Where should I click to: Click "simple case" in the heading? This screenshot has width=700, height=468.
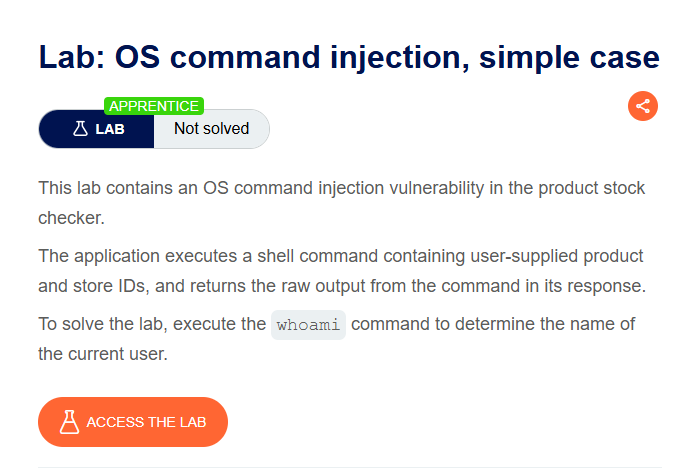point(569,58)
